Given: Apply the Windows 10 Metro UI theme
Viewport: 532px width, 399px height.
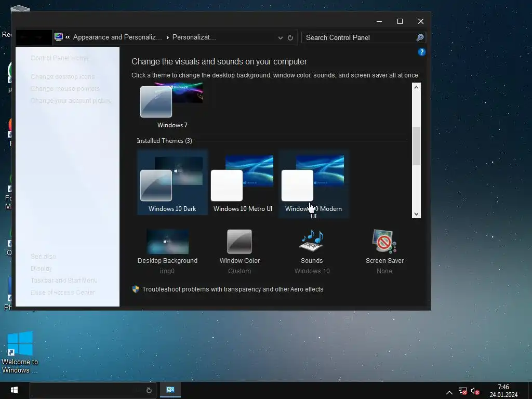Looking at the screenshot, I should coord(243,182).
